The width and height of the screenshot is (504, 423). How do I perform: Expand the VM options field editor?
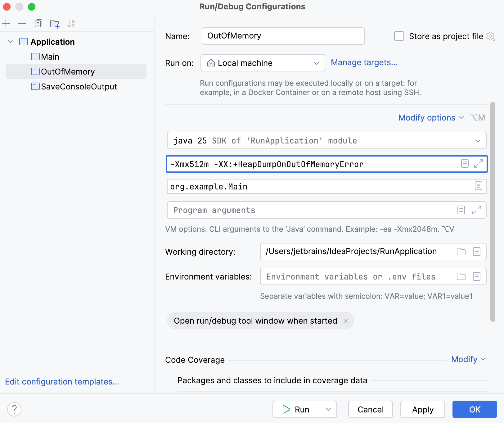point(478,164)
